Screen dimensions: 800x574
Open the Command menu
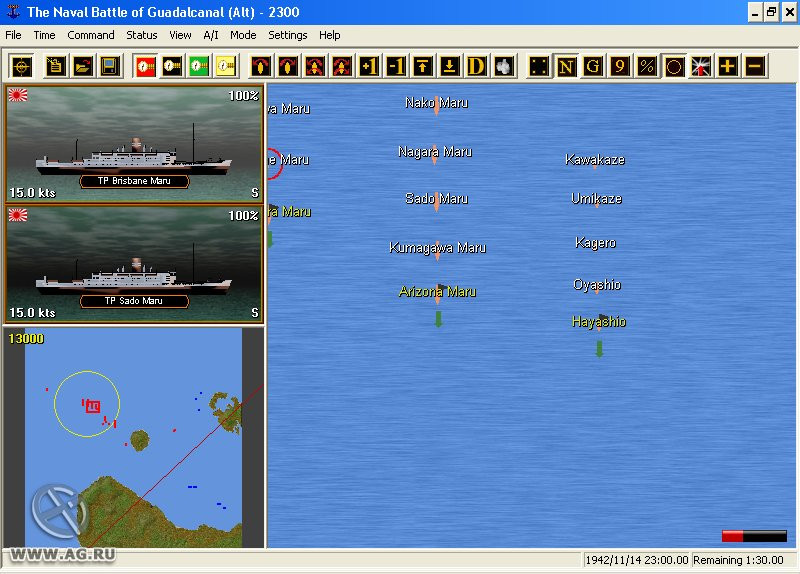(x=91, y=35)
